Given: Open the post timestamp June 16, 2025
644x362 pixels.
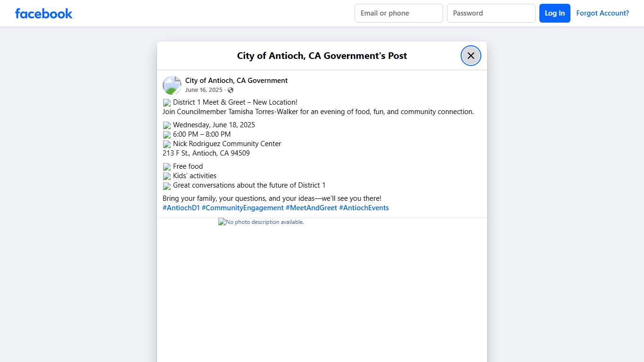Looking at the screenshot, I should coord(203,90).
